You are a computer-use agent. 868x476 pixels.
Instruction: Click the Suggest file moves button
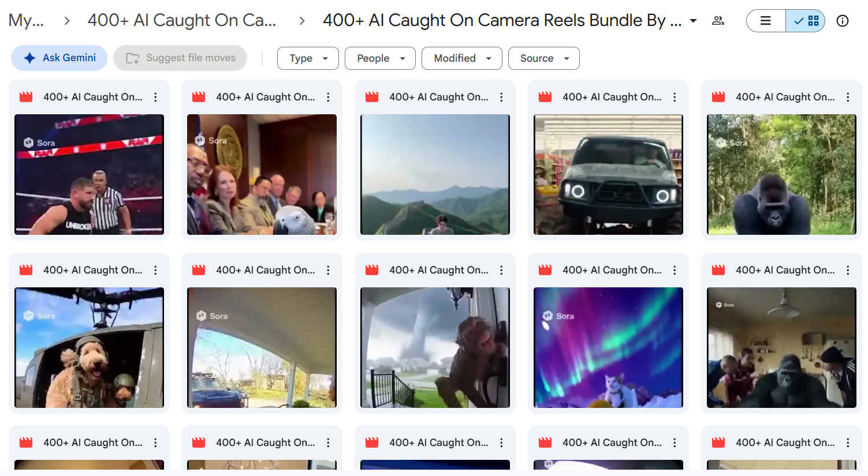coord(180,58)
